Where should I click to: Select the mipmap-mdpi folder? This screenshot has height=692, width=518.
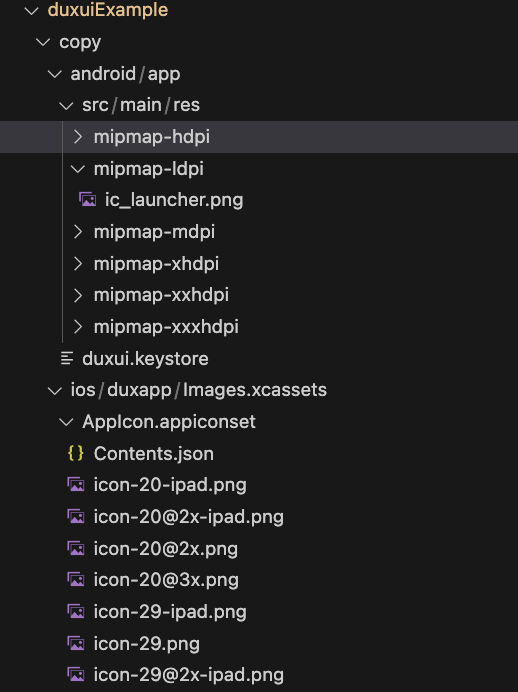pos(259,232)
